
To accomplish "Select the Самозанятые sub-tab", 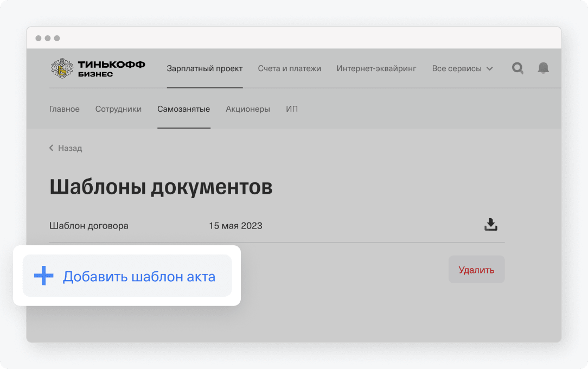I will point(183,109).
